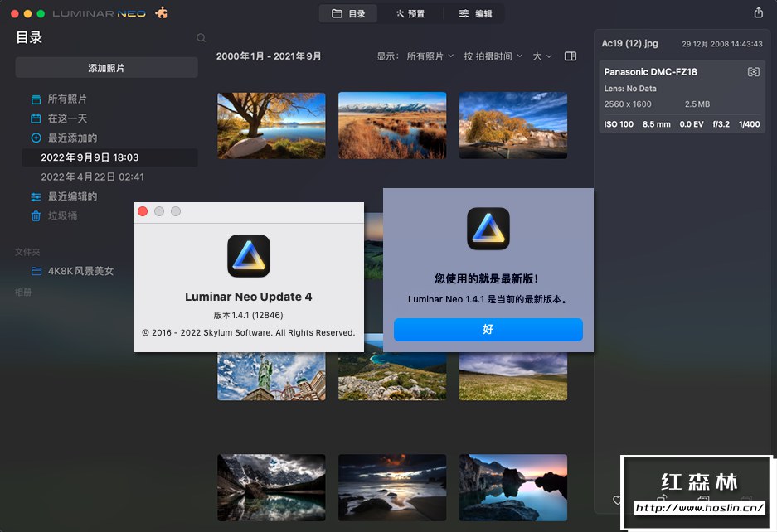Open the extras puzzle-piece icon

coord(161,13)
